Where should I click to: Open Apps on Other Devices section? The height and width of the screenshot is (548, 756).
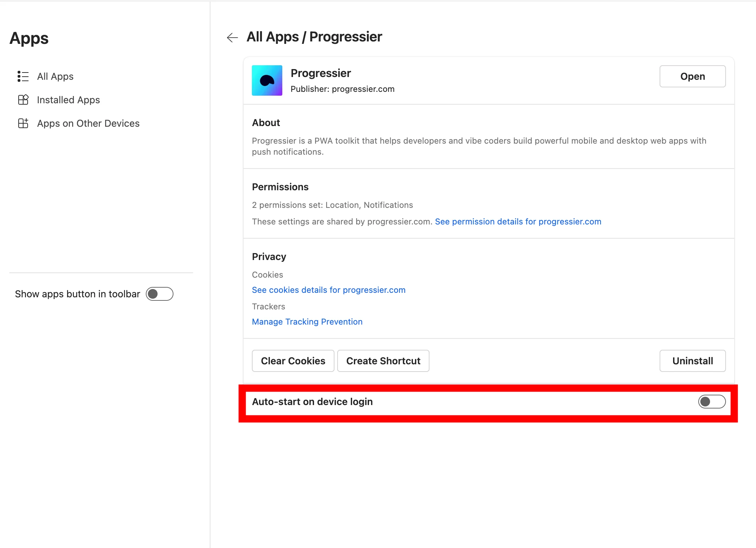point(88,123)
